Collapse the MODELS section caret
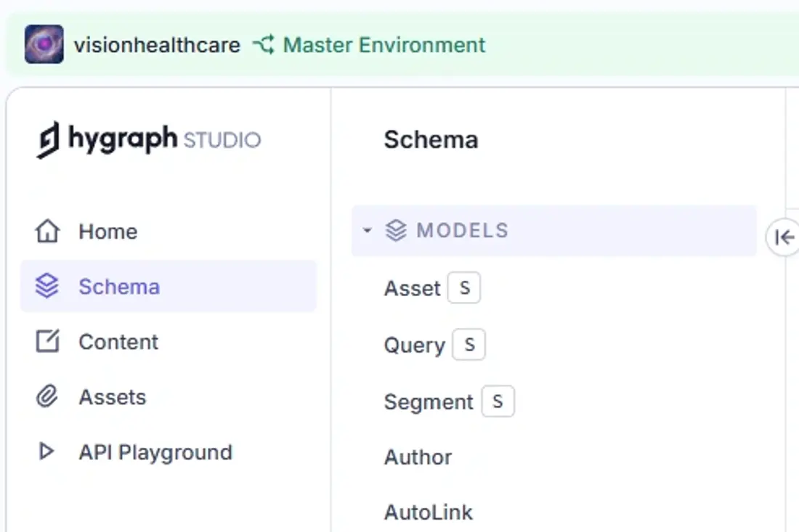Viewport: 799px width, 532px height. pyautogui.click(x=367, y=231)
